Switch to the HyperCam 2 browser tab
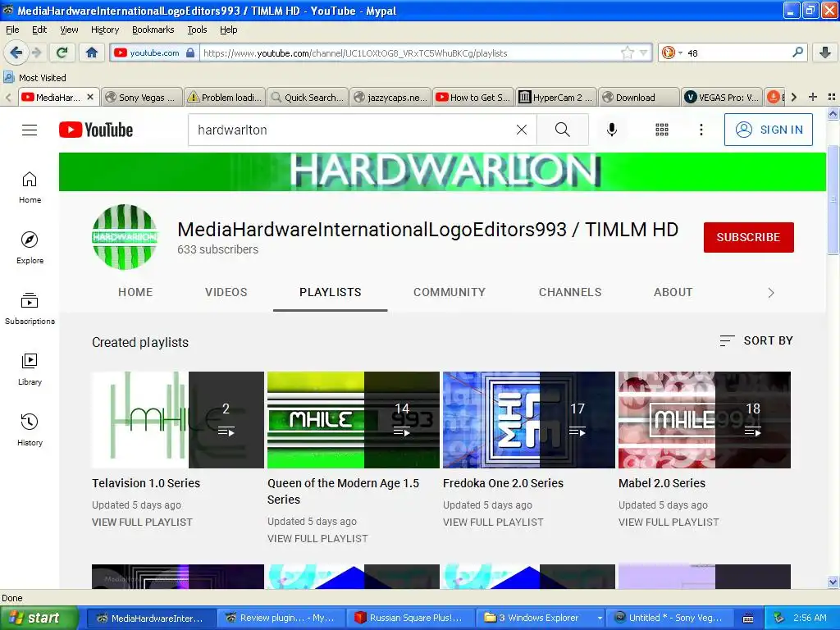The height and width of the screenshot is (630, 840). pos(555,97)
